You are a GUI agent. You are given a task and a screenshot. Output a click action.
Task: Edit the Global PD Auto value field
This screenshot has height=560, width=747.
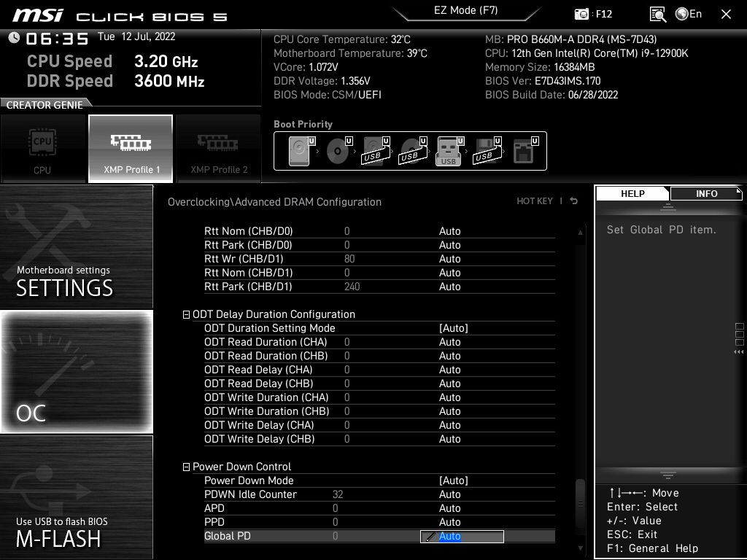[462, 536]
